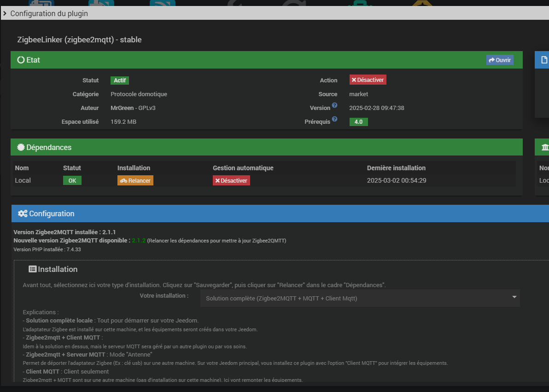Select the plugin title ZigbeeLinker (zigbee2mqtt) - stable
This screenshot has height=392, width=549.
coord(80,40)
